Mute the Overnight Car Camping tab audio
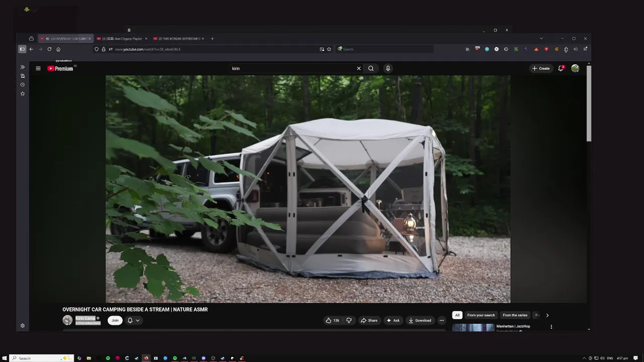Image resolution: width=644 pixels, height=362 pixels. click(48, 39)
